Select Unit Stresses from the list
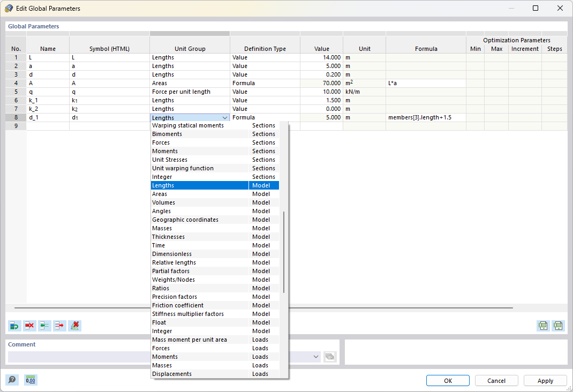 pyautogui.click(x=215, y=160)
